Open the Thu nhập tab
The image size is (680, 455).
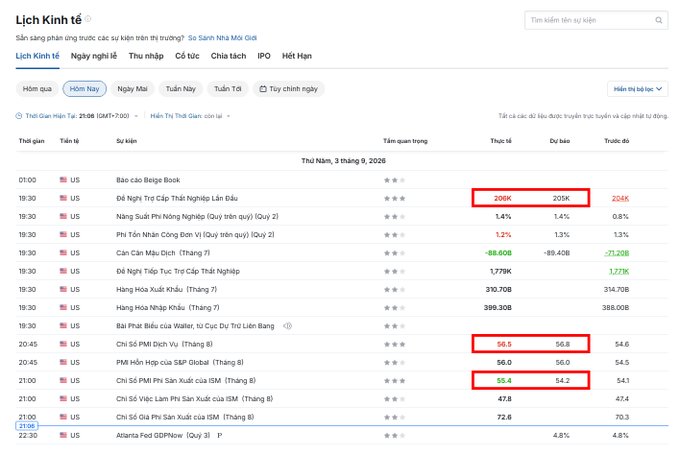pyautogui.click(x=146, y=56)
